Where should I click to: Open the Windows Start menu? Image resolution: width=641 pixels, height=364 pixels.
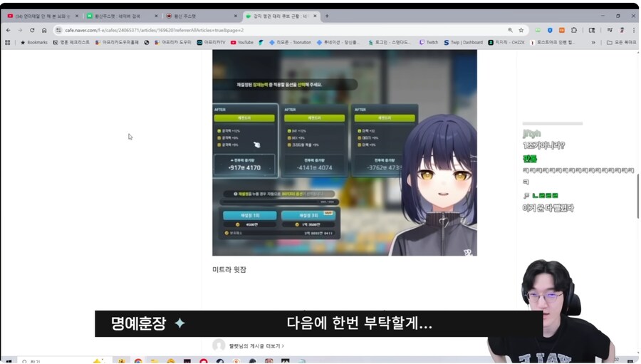pyautogui.click(x=8, y=361)
